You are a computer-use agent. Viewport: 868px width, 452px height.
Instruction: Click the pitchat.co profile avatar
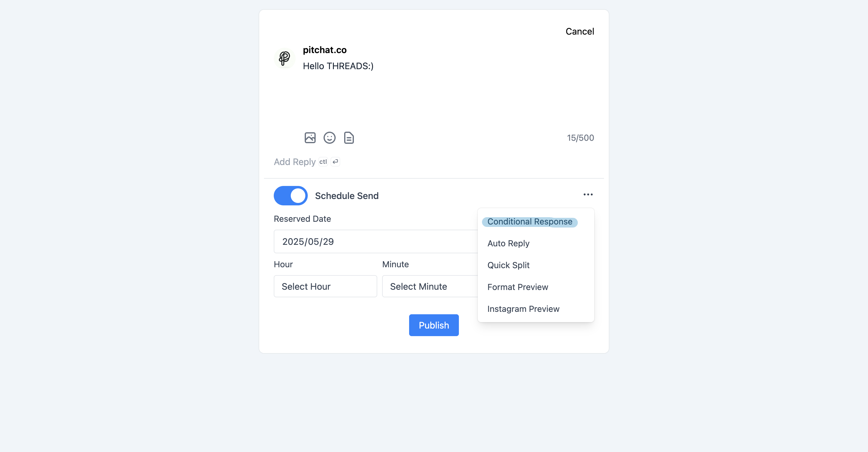[284, 58]
